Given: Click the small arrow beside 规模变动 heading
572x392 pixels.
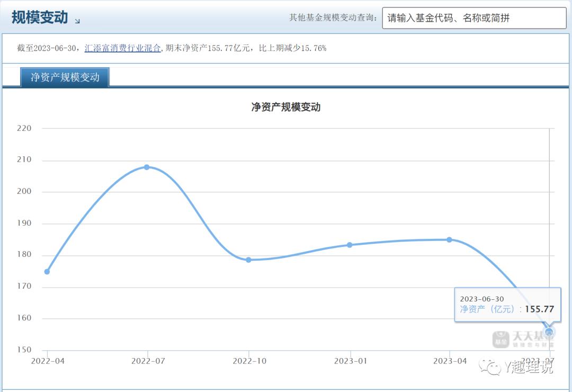Looking at the screenshot, I should coord(78,22).
